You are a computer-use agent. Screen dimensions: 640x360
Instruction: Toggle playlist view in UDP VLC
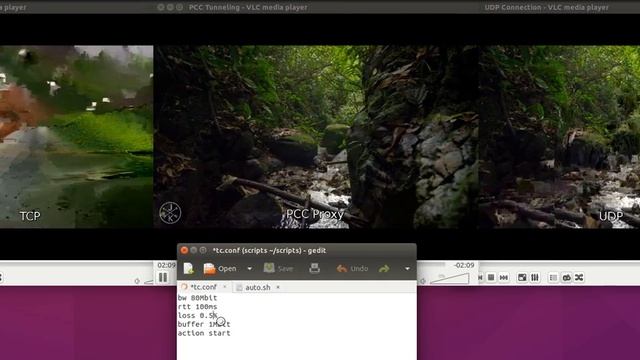(553, 278)
